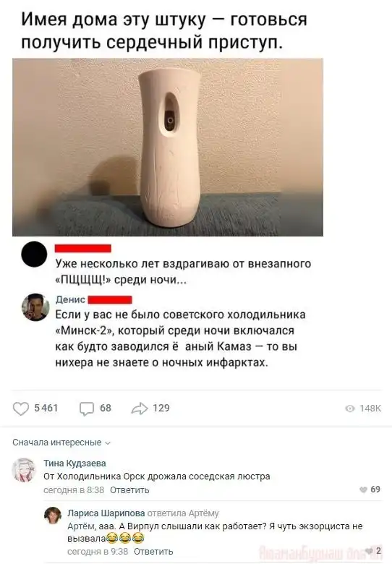Expand the Сначала интересные sort dropdown
This screenshot has width=392, height=564.
click(x=61, y=443)
